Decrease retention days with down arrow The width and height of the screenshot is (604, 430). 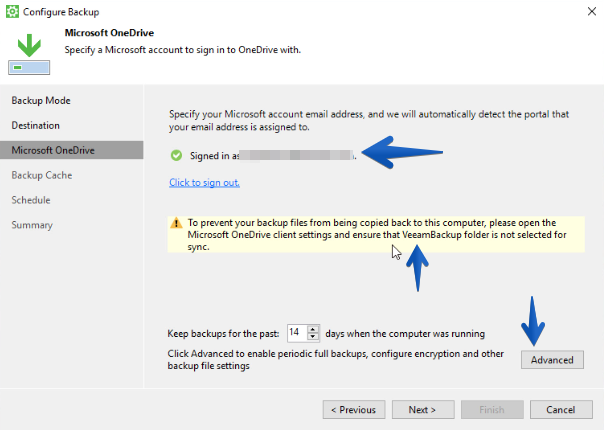click(313, 337)
